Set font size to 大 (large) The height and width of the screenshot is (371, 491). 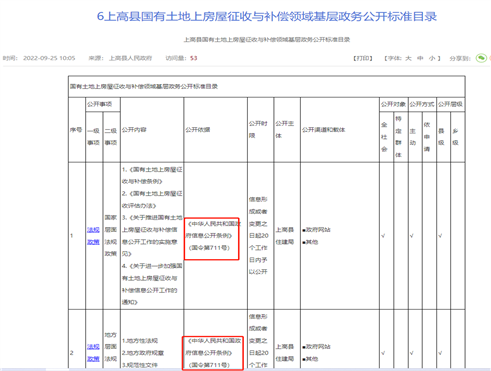(408, 58)
